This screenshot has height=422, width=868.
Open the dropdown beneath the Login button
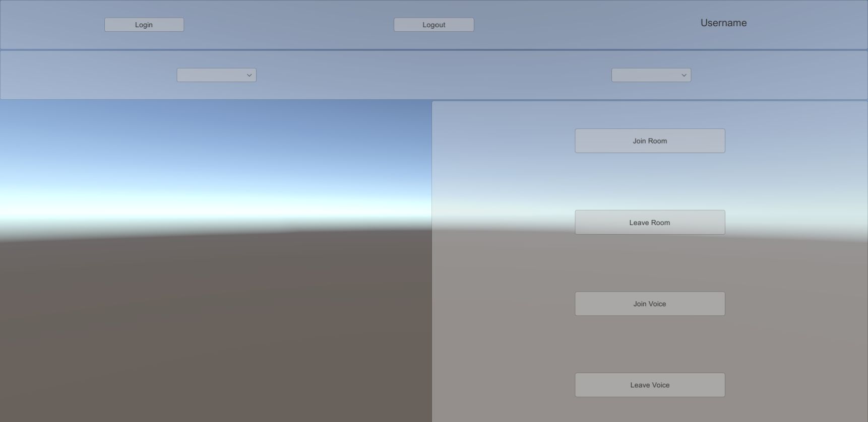click(x=216, y=75)
